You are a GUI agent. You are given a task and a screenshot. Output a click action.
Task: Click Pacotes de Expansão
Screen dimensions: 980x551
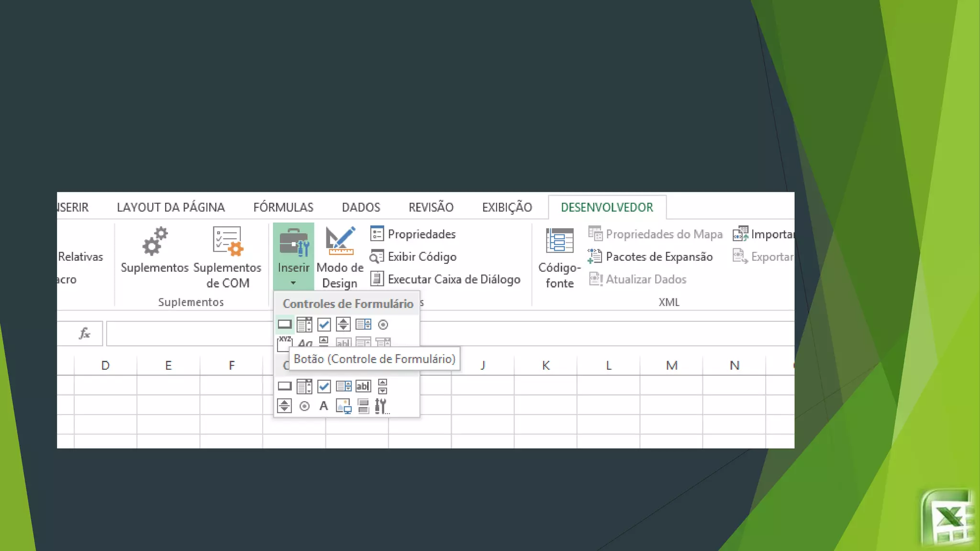click(651, 257)
